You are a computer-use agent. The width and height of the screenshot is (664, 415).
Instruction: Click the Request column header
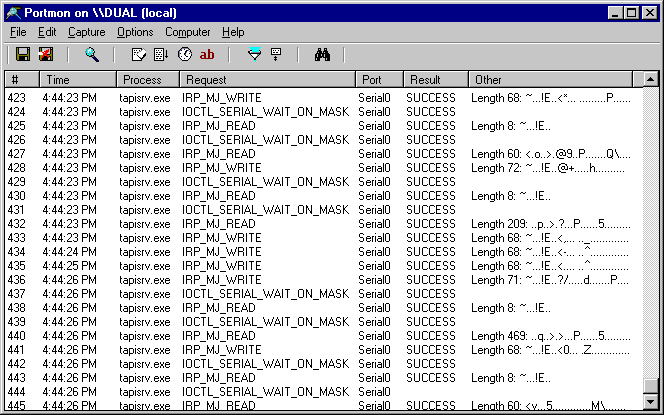266,79
